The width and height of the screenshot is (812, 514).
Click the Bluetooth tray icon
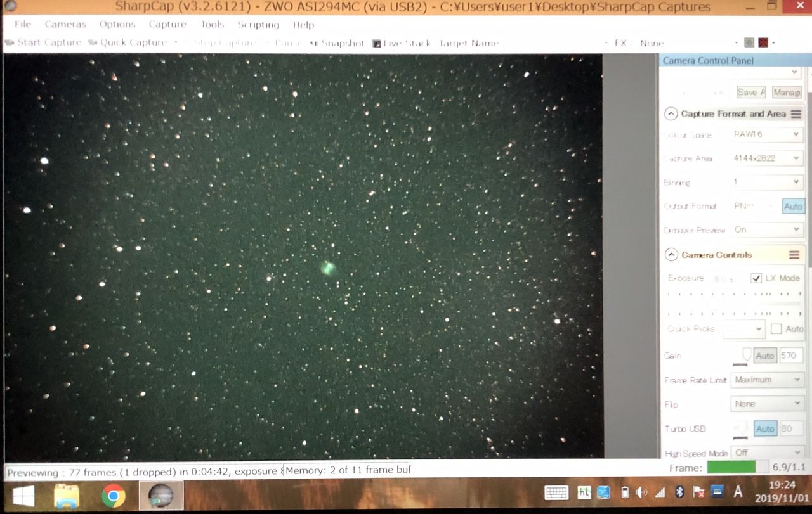[x=679, y=492]
